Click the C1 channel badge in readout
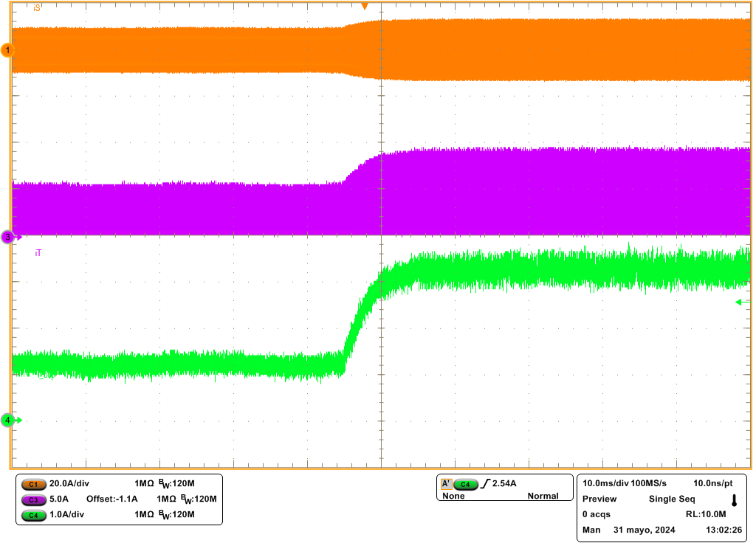This screenshot has width=756, height=543. (x=33, y=484)
